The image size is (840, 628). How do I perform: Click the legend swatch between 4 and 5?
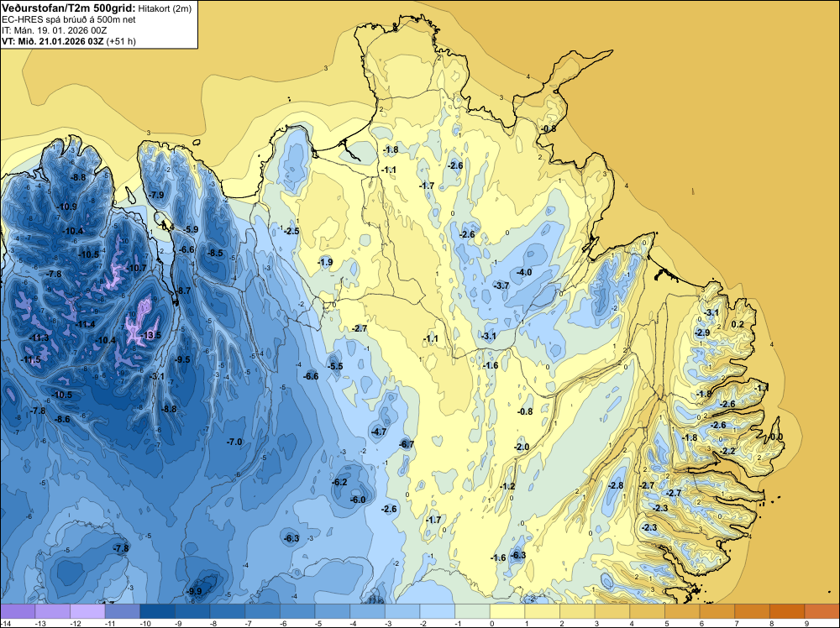click(647, 611)
